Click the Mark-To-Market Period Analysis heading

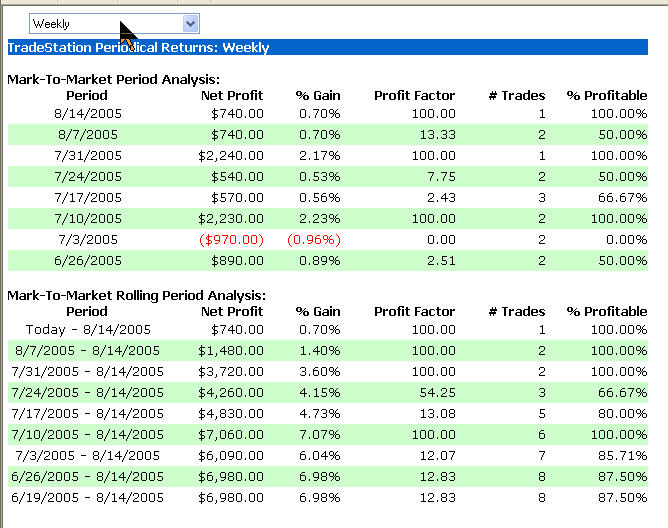point(113,79)
